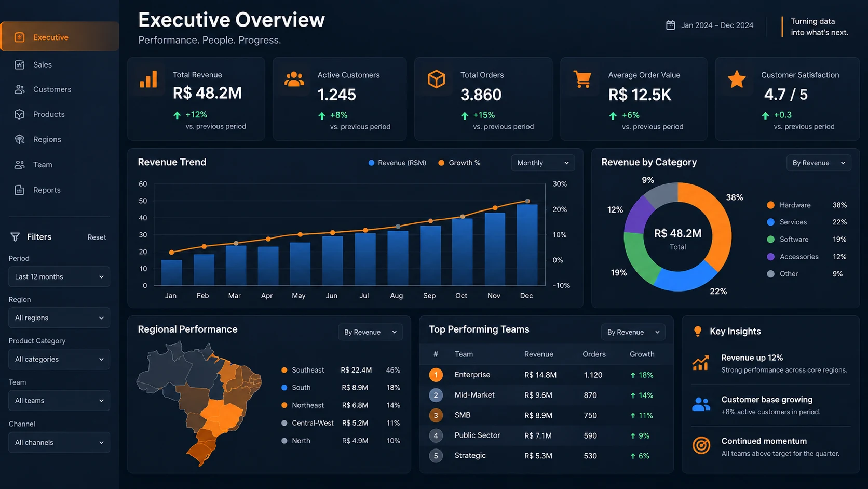Click the green Software legend swatch
The height and width of the screenshot is (489, 868).
tap(771, 240)
